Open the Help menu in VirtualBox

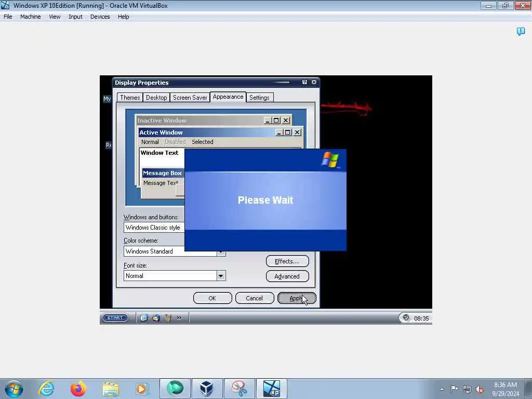pyautogui.click(x=123, y=17)
